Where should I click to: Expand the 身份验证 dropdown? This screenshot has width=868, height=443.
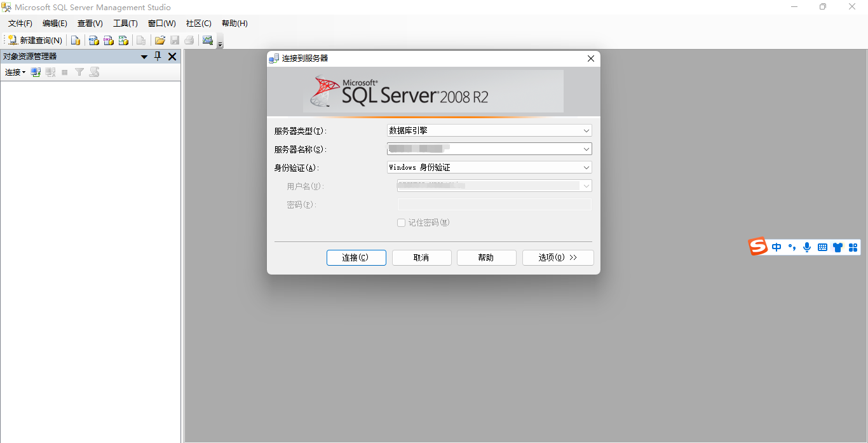point(586,168)
